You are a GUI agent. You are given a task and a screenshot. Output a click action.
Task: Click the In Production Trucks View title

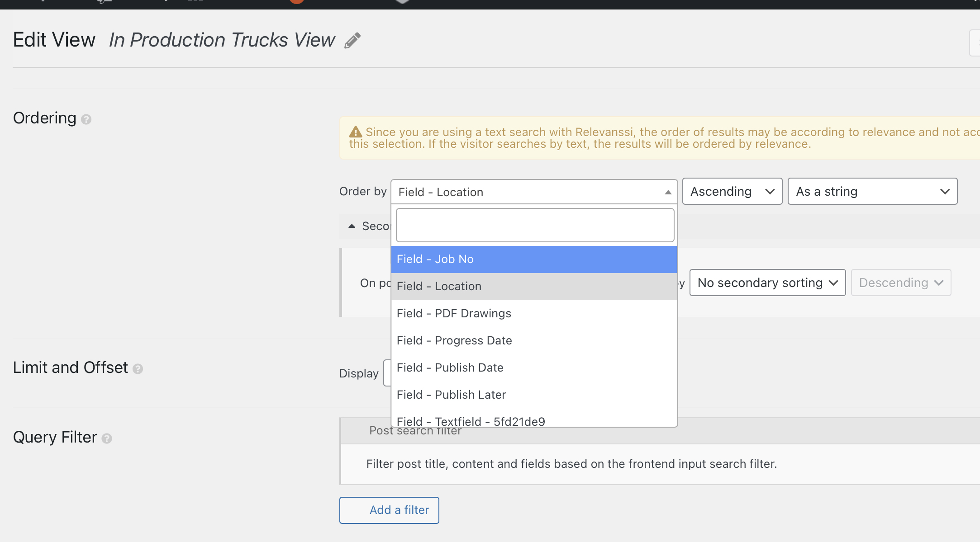pyautogui.click(x=222, y=40)
